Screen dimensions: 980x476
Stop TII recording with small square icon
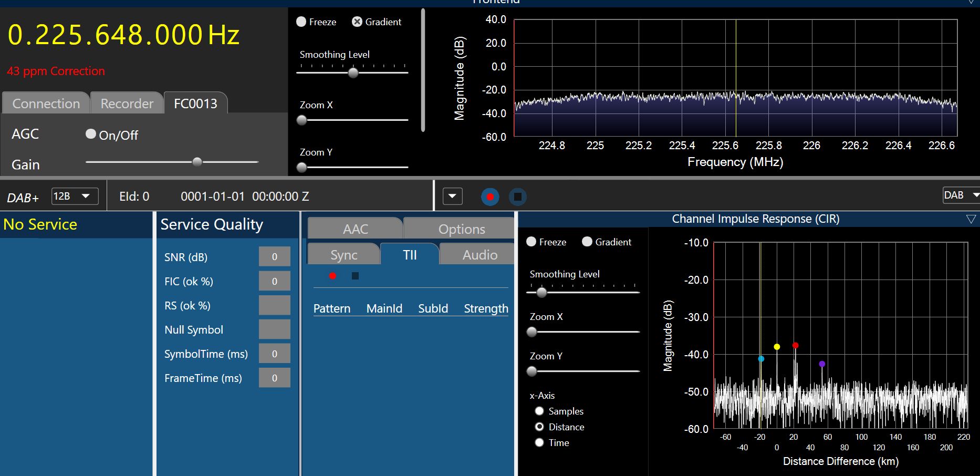coord(355,276)
